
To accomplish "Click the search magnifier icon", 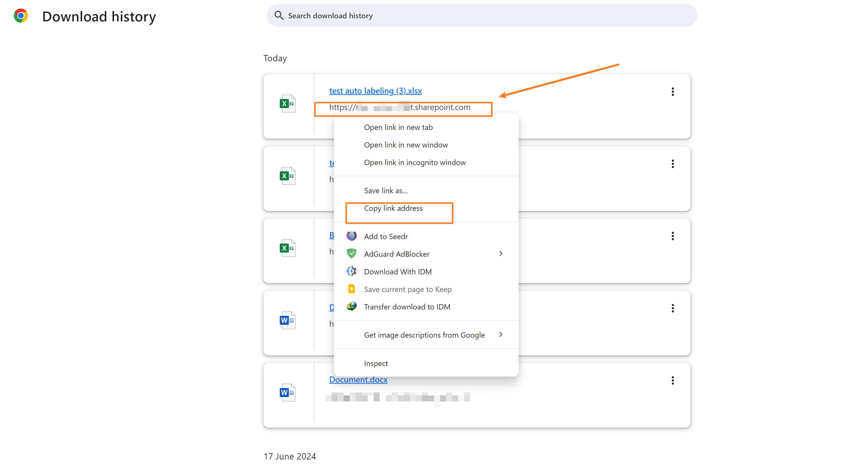I will coord(279,16).
